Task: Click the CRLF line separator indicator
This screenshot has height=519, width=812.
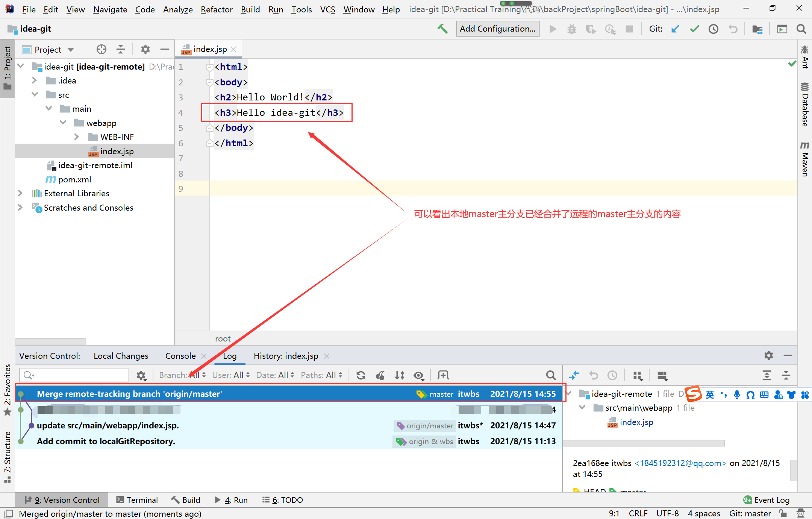Action: click(638, 513)
